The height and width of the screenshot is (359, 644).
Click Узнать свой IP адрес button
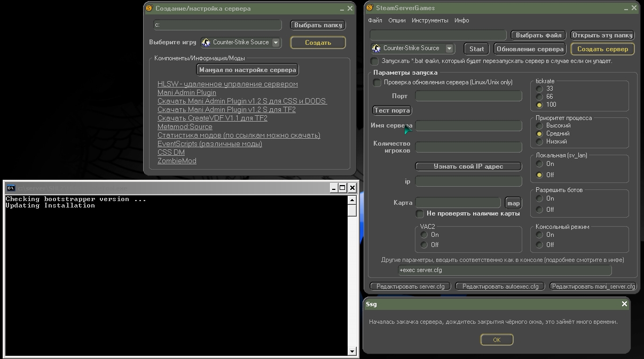click(468, 166)
